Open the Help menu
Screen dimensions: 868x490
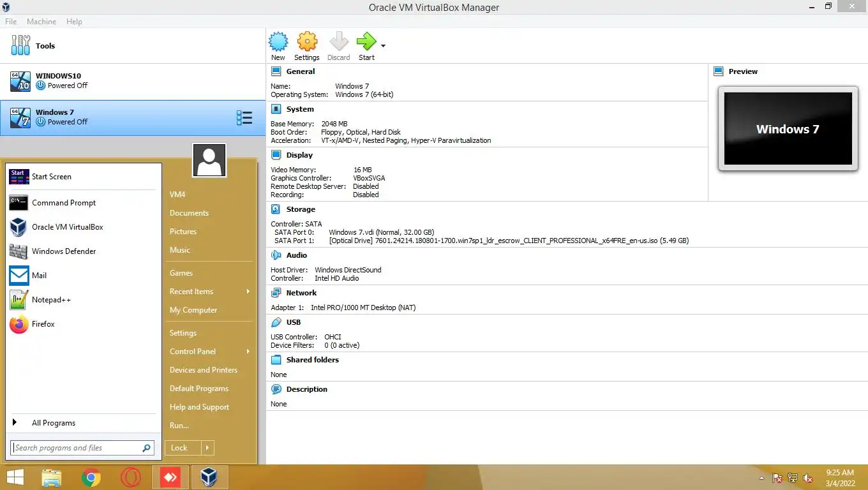(x=74, y=22)
